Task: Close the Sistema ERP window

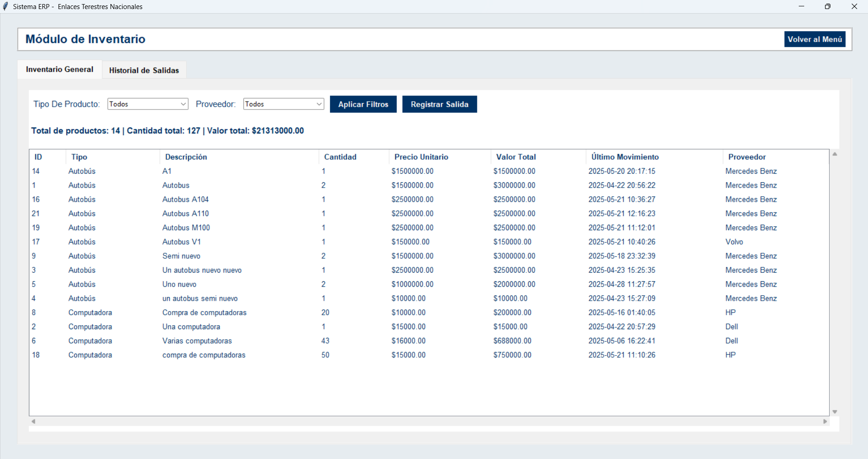Action: (x=854, y=6)
